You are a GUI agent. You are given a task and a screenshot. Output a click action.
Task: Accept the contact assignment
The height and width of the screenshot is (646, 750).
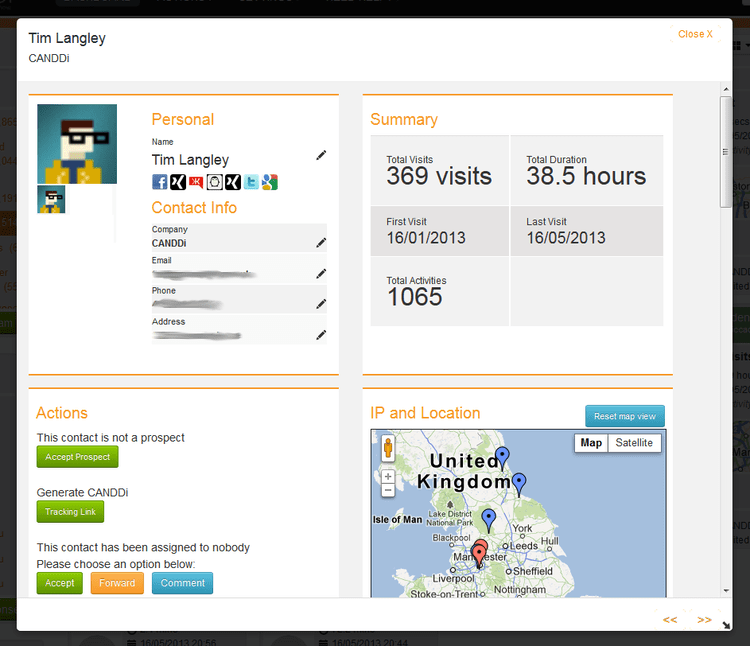pyautogui.click(x=60, y=583)
